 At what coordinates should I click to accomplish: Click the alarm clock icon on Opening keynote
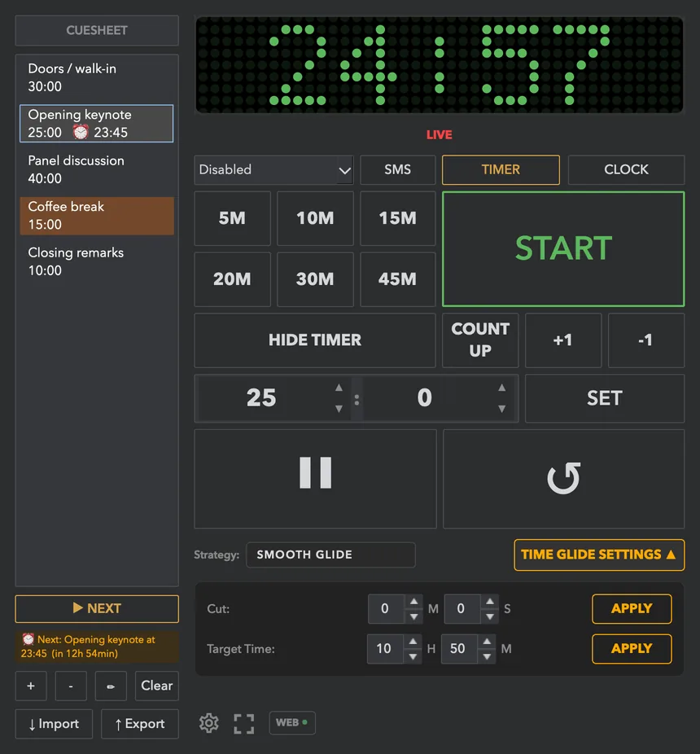[81, 132]
